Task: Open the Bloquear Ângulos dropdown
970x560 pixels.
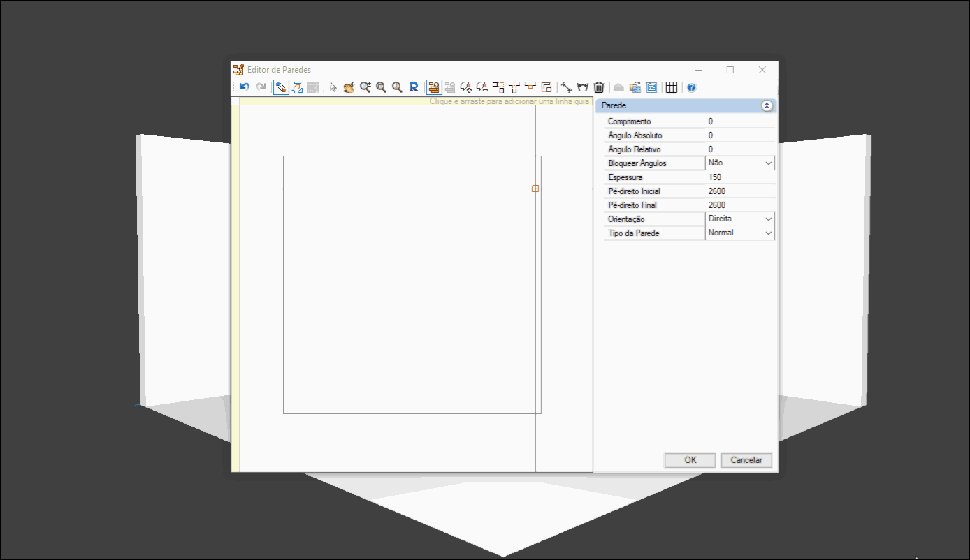Action: tap(769, 163)
